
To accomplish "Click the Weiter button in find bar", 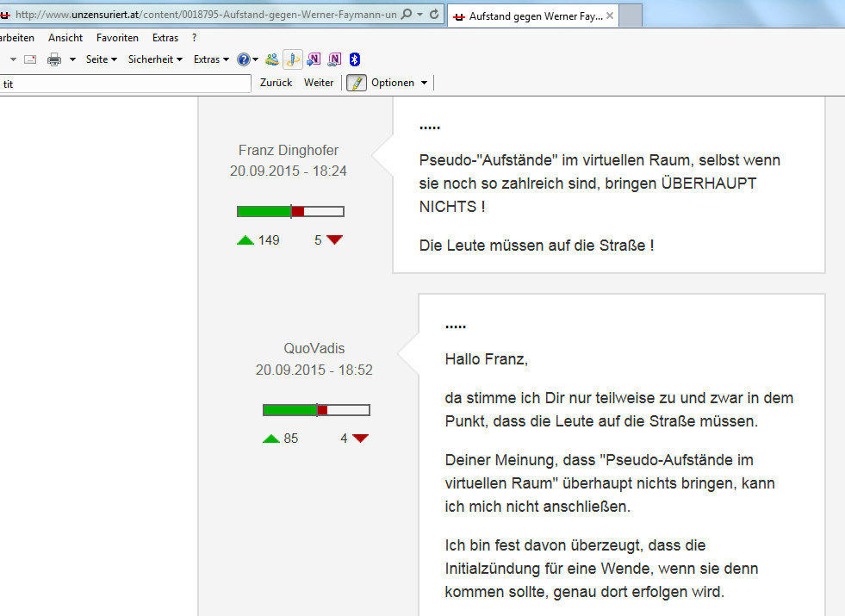I will [x=319, y=83].
